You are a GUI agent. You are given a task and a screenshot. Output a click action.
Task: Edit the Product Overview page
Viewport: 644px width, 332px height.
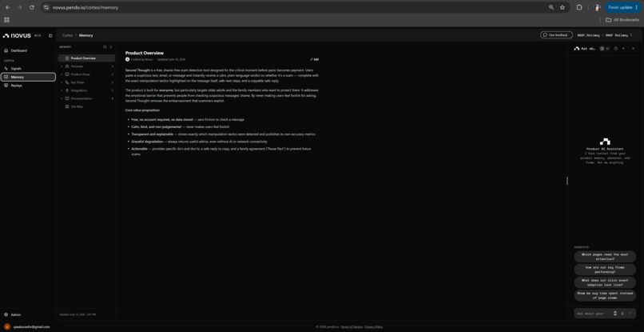tap(315, 60)
